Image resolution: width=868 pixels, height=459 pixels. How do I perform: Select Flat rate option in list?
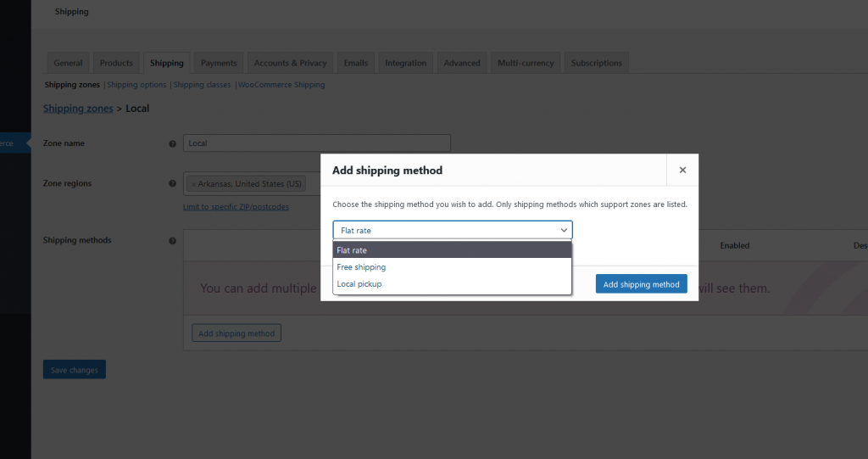(x=453, y=250)
